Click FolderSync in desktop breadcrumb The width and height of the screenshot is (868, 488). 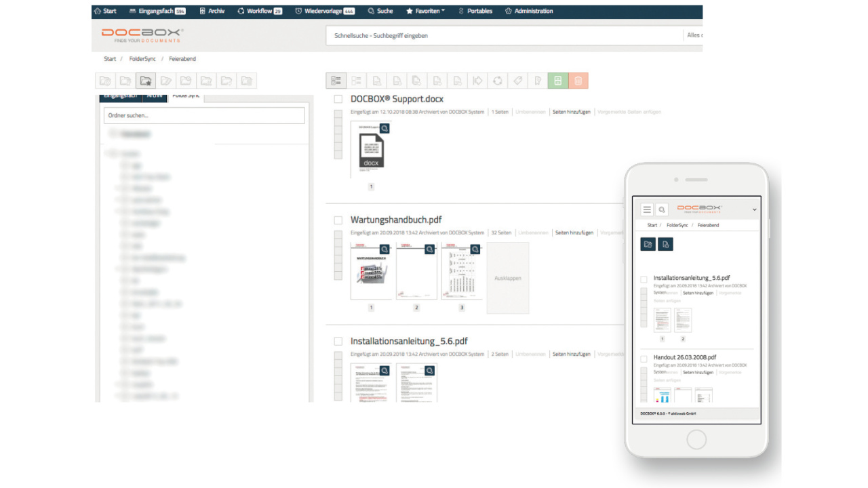[142, 59]
